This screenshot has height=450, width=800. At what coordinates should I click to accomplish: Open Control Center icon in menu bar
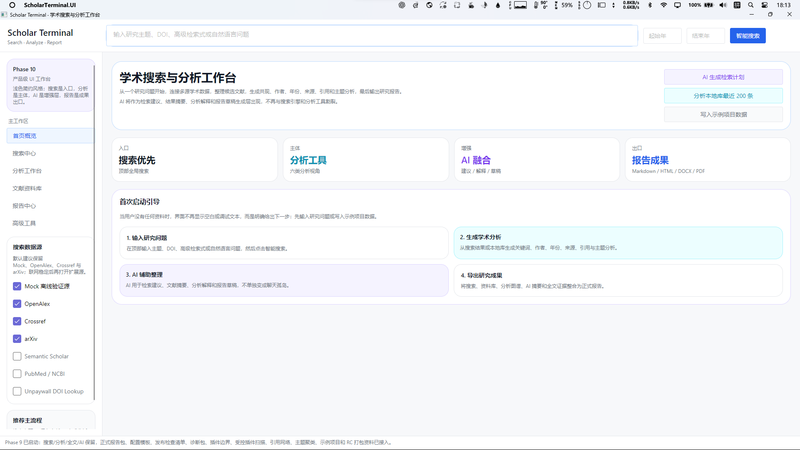pos(764,5)
